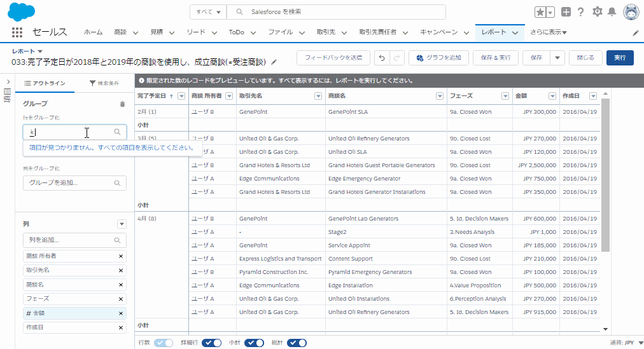Click the edit navigation pencil icon
Image resolution: width=644 pixels, height=349 pixels.
coord(636,33)
